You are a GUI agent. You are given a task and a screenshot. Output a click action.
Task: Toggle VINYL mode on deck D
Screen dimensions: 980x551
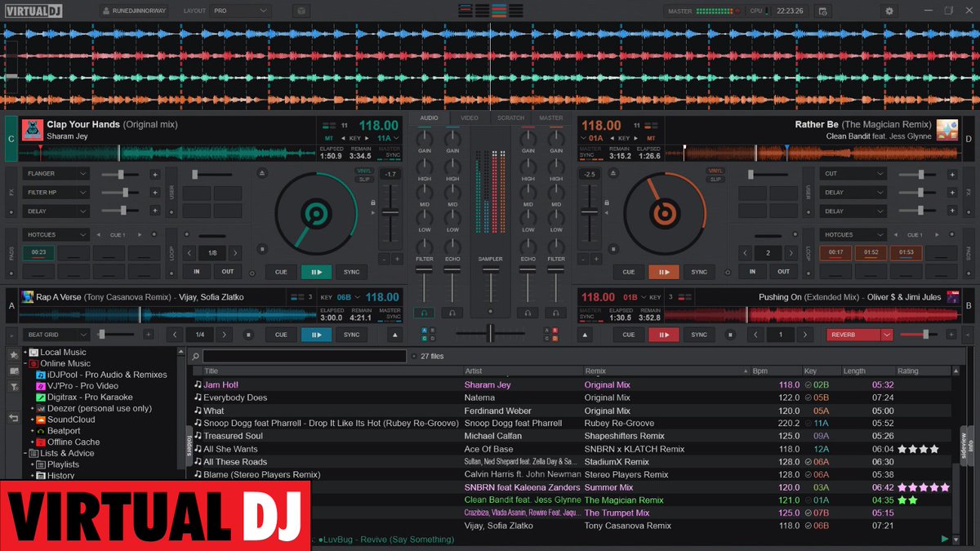[715, 171]
